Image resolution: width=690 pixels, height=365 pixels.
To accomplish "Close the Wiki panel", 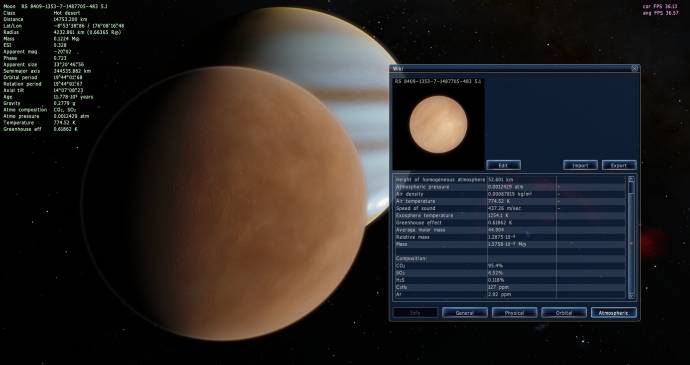I will point(634,69).
